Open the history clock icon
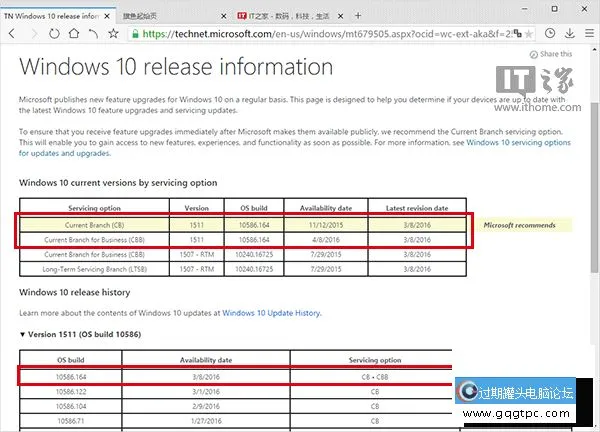600x432 pixels. [552, 33]
